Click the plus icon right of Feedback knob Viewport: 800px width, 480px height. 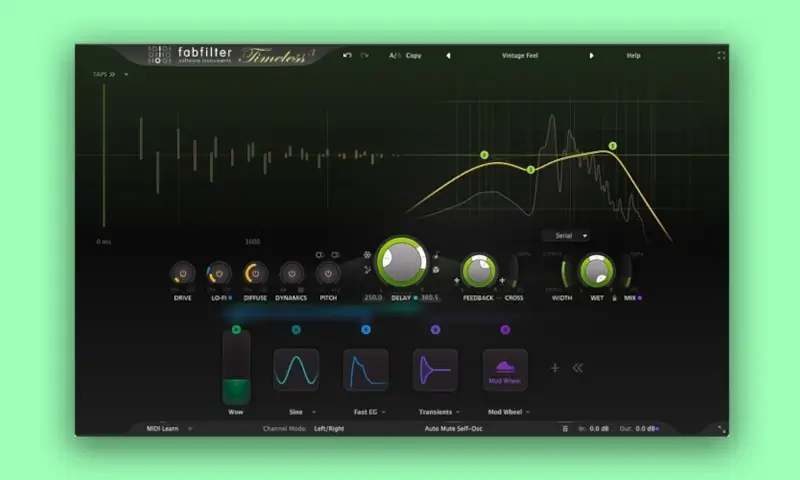coord(502,280)
